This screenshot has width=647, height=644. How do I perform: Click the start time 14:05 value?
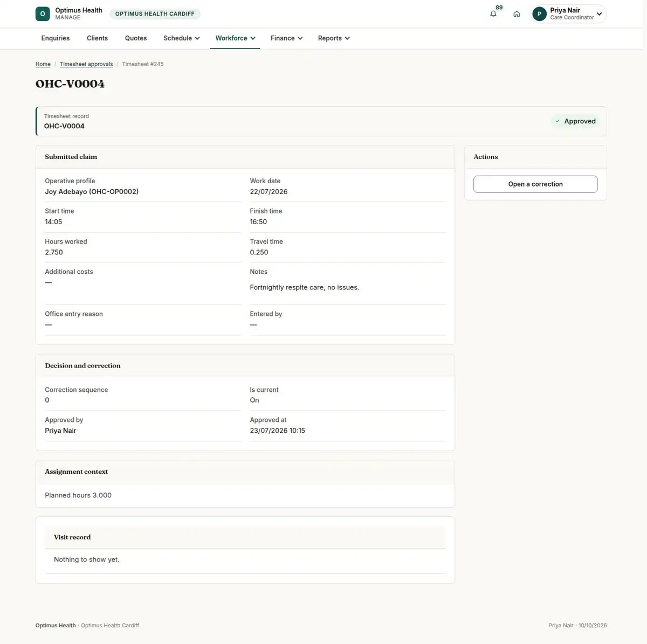[53, 222]
